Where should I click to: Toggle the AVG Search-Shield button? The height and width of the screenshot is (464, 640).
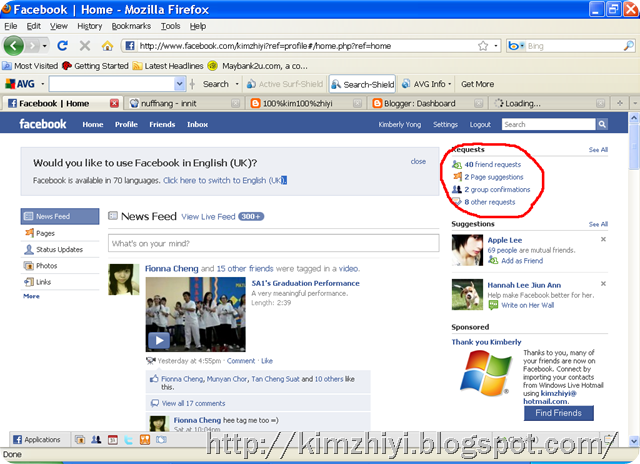(x=362, y=84)
